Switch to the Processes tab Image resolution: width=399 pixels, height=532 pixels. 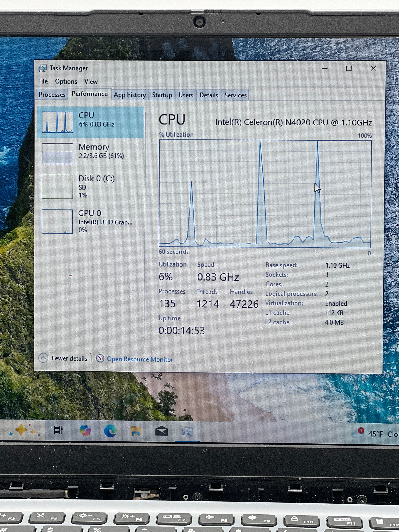52,94
